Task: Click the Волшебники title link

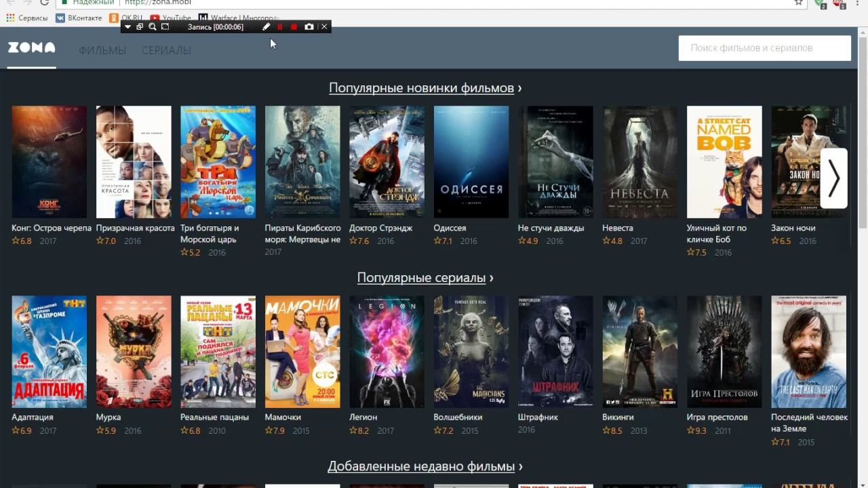Action: coord(458,418)
